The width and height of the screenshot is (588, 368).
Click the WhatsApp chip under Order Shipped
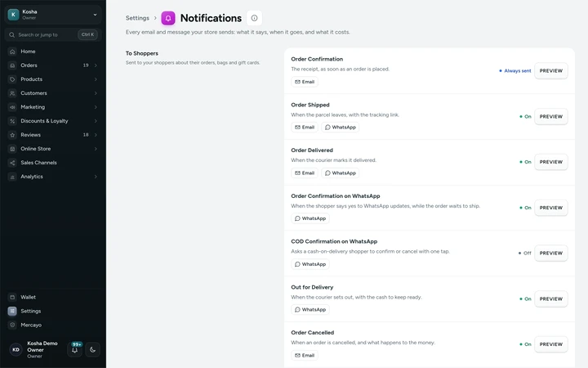click(340, 128)
